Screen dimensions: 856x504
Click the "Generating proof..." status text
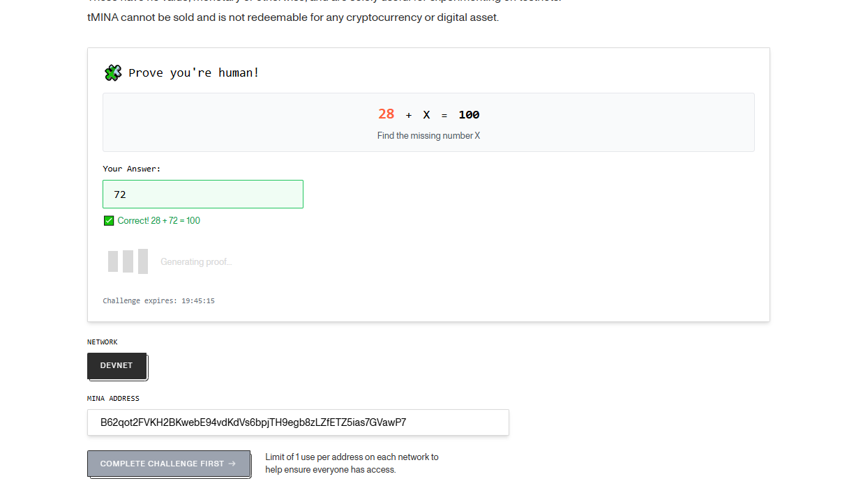(x=196, y=262)
